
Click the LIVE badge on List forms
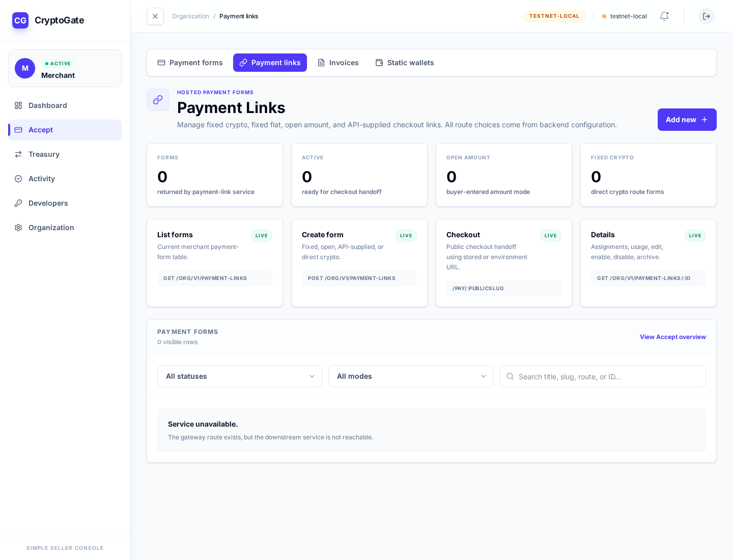pos(262,236)
